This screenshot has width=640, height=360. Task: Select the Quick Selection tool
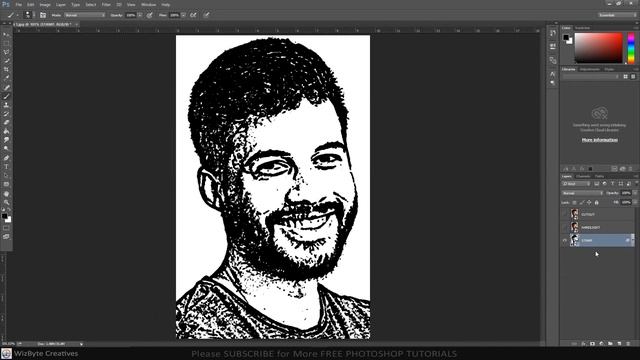pyautogui.click(x=6, y=61)
